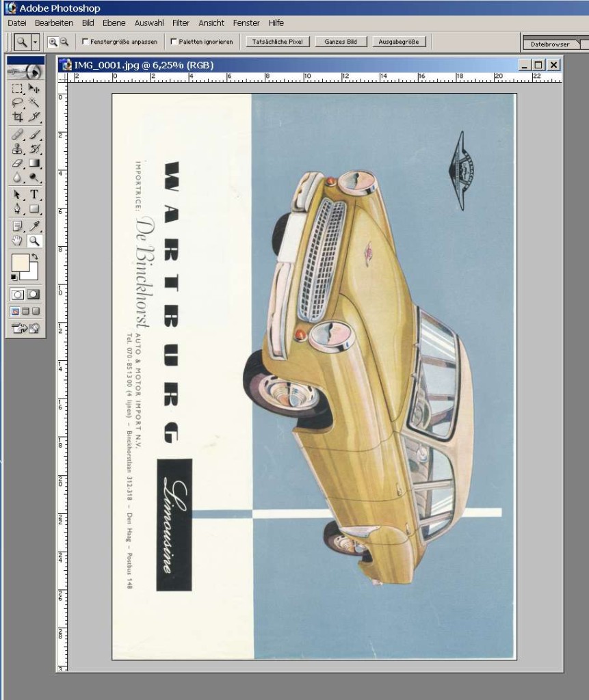Click the Ausgabegröße button
This screenshot has width=589, height=700.
(399, 42)
